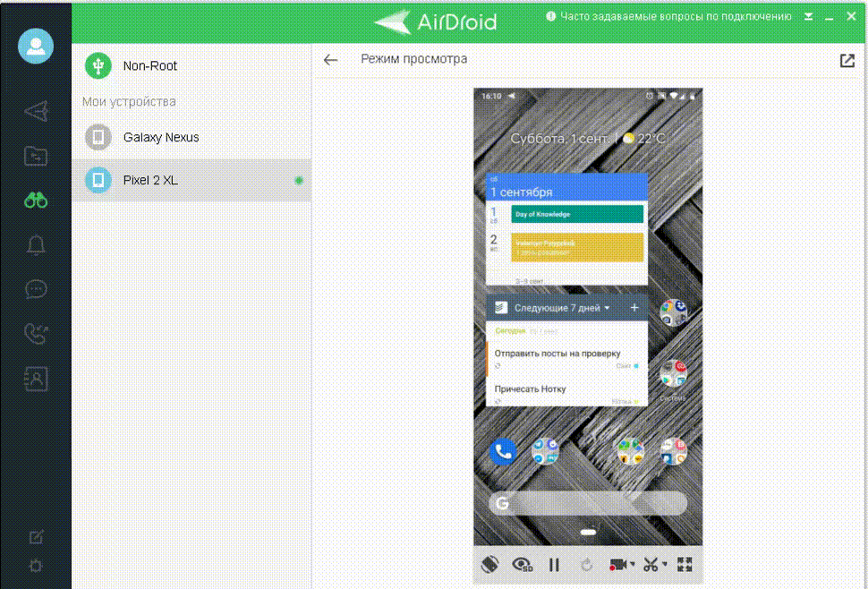Rotate the mirrored screen
Screen dimensions: 868x589
489,564
